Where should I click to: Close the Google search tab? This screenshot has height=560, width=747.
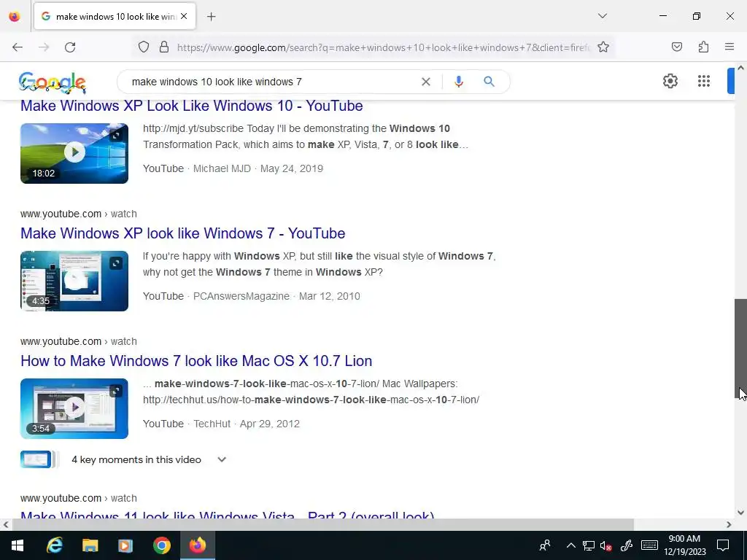click(x=184, y=16)
